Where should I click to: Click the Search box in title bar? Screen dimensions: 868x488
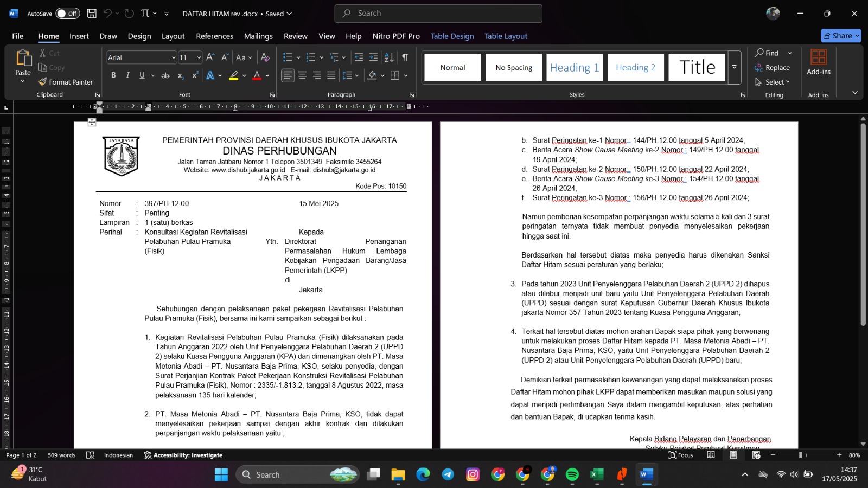tap(438, 14)
